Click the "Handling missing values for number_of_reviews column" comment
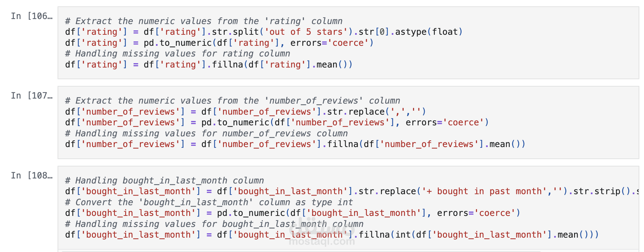644x252 pixels. (x=206, y=133)
